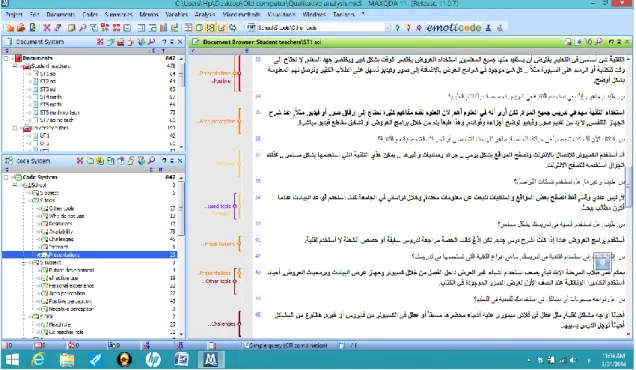This screenshot has height=370, width=636.
Task: Click the pink Presentations coding stripe in margin
Action: pos(239,73)
